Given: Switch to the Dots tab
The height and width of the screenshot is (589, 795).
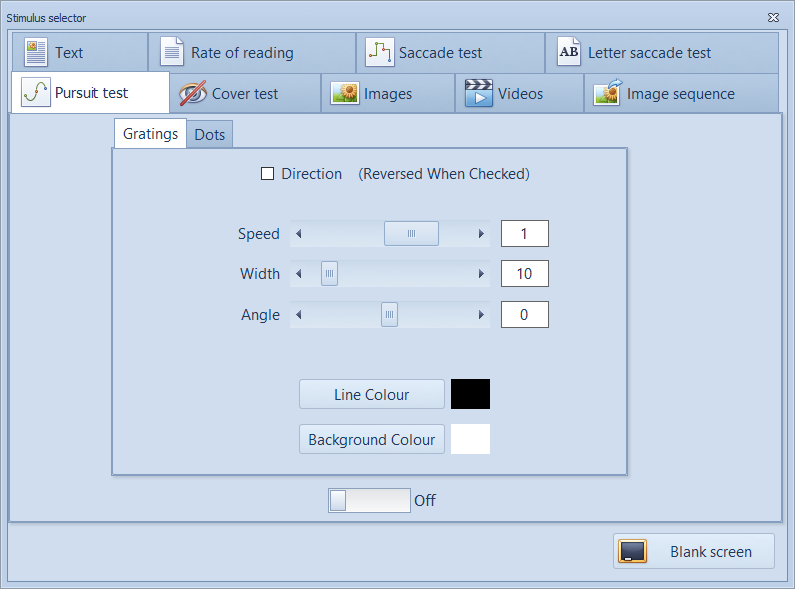Looking at the screenshot, I should (209, 135).
